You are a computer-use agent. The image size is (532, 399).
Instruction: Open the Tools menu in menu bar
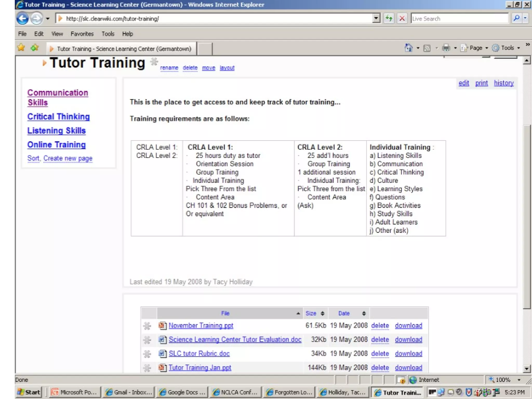click(x=108, y=34)
